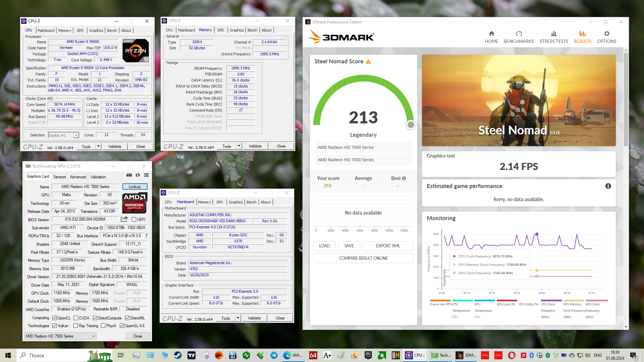Click COMPARE RESULT ONLINE button

[x=363, y=258]
